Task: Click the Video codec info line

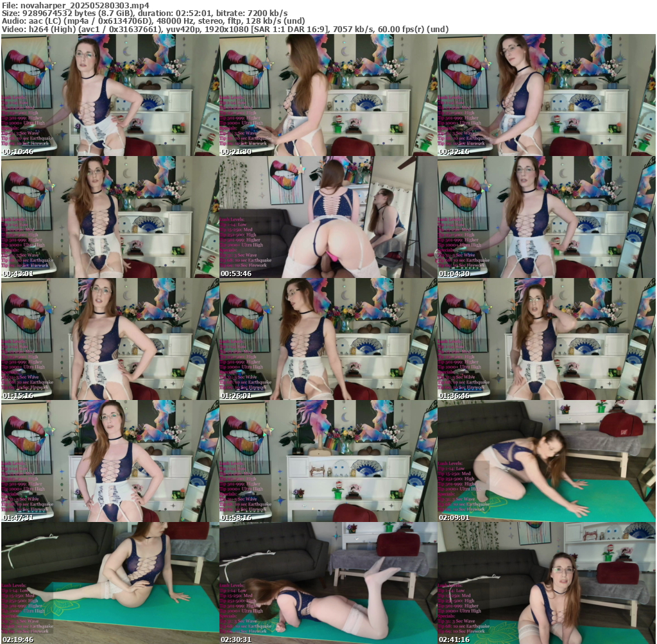Action: [225, 29]
